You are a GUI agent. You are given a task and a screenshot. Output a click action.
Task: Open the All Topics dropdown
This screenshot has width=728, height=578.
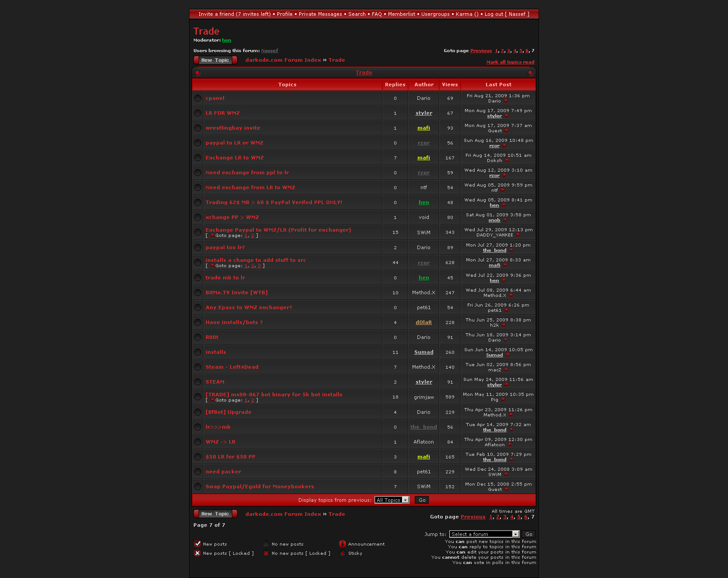392,500
